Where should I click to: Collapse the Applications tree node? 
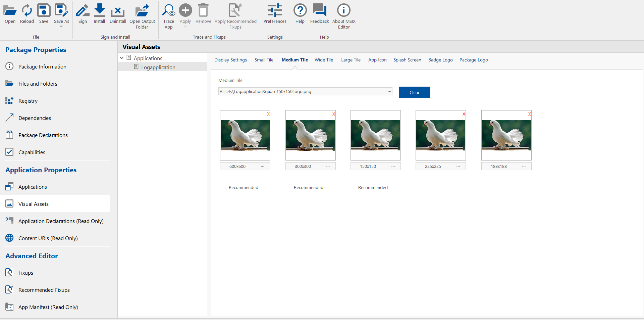coord(122,58)
